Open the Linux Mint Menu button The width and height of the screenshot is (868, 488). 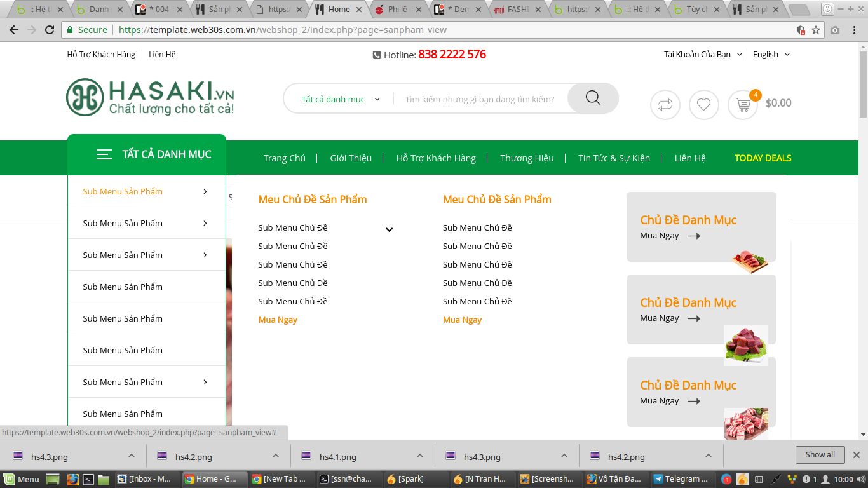(x=22, y=479)
